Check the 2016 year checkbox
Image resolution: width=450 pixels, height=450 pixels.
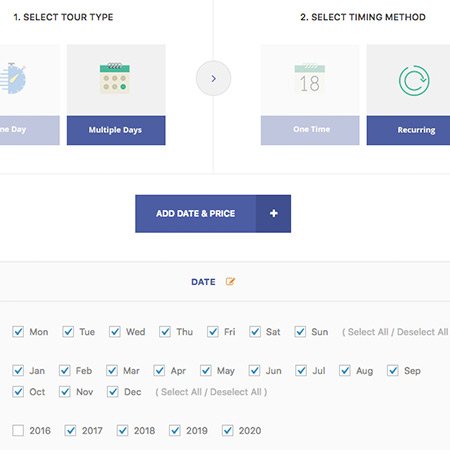(18, 430)
